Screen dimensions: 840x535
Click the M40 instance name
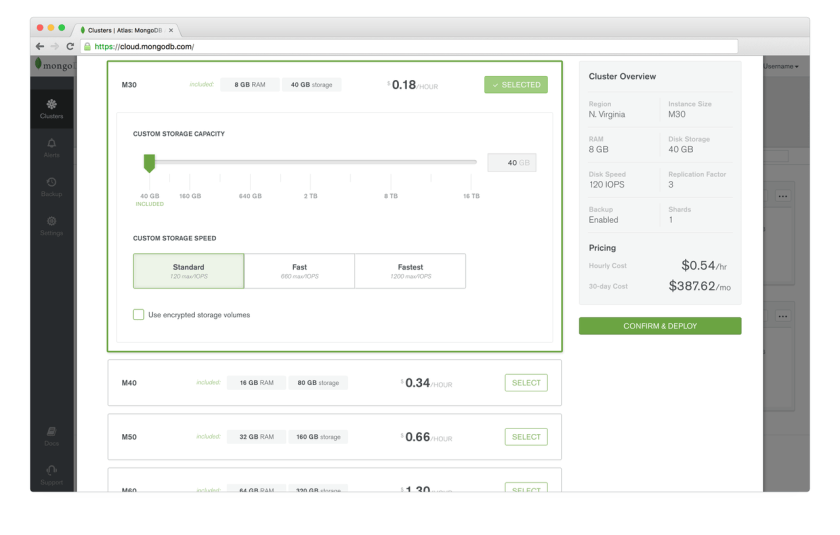tap(129, 383)
